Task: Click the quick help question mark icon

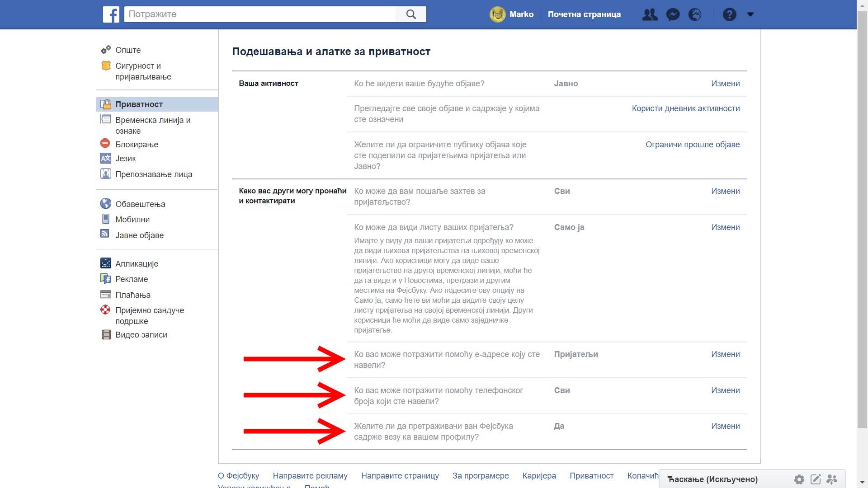Action: tap(729, 14)
